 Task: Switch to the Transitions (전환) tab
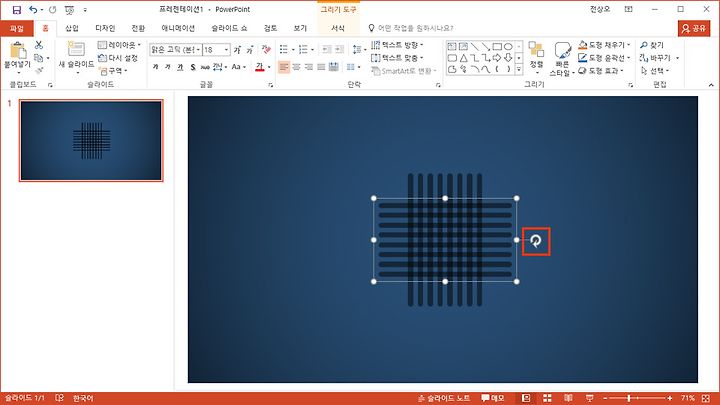138,28
